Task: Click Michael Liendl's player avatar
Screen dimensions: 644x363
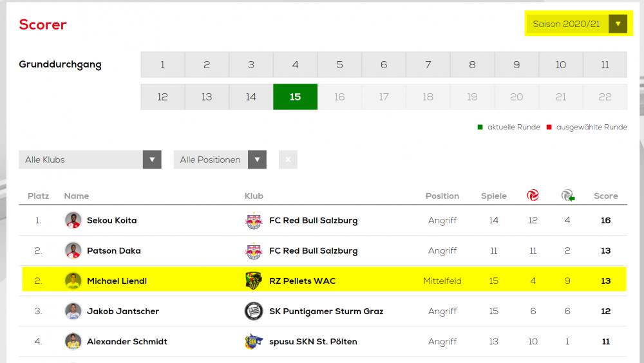Action: coord(73,281)
